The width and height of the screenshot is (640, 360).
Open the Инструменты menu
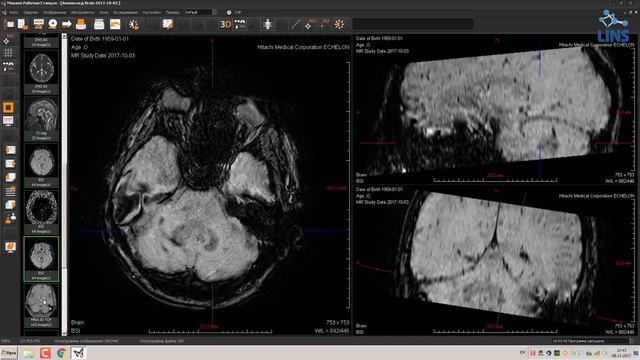[82, 13]
